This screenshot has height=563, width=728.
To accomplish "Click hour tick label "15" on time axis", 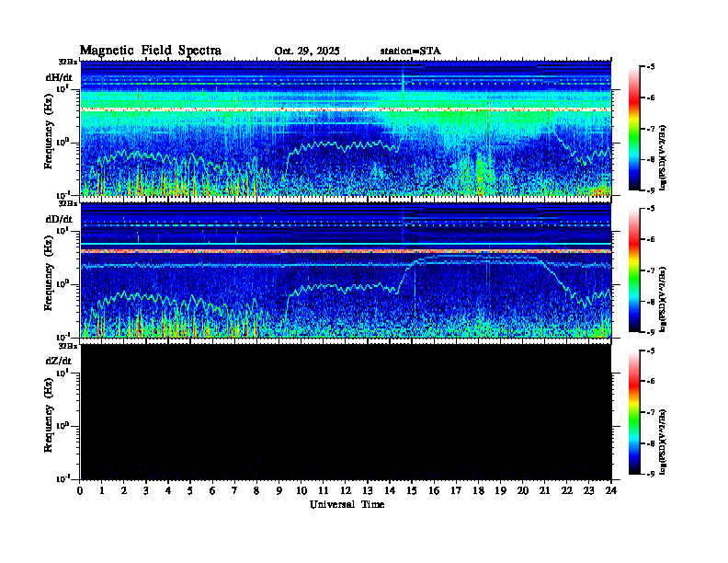I will (x=412, y=491).
